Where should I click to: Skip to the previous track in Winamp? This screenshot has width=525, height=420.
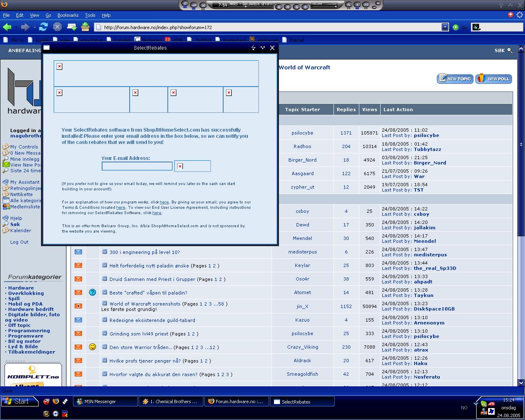click(x=279, y=7)
